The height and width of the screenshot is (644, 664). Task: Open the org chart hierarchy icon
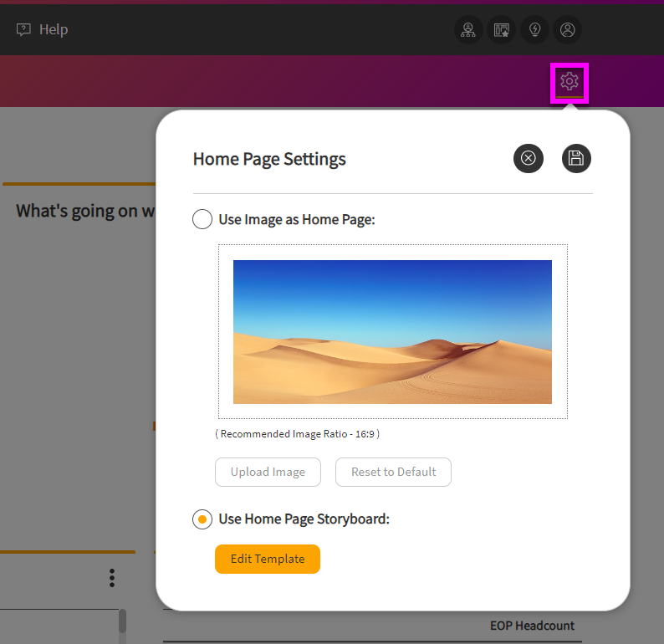(468, 30)
